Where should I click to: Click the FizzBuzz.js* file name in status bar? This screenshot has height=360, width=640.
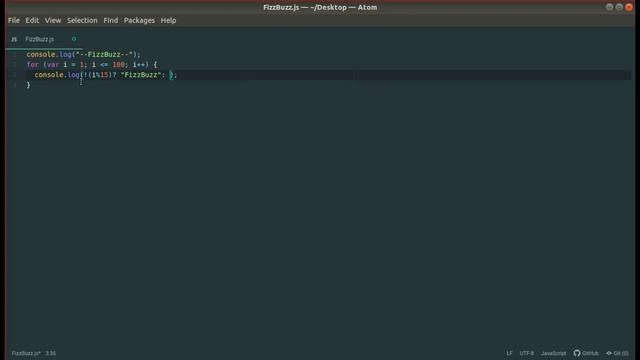pos(26,353)
